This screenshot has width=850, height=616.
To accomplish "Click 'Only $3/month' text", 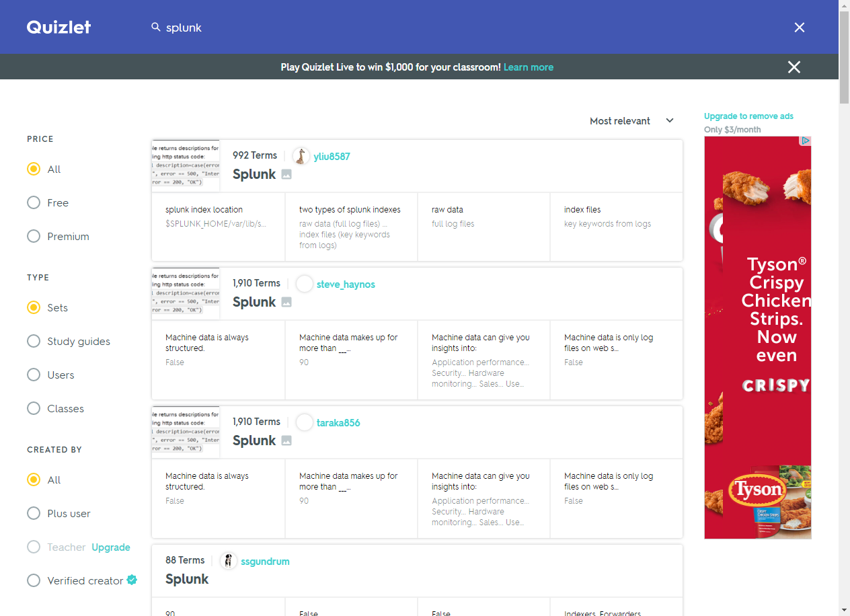I will [732, 130].
